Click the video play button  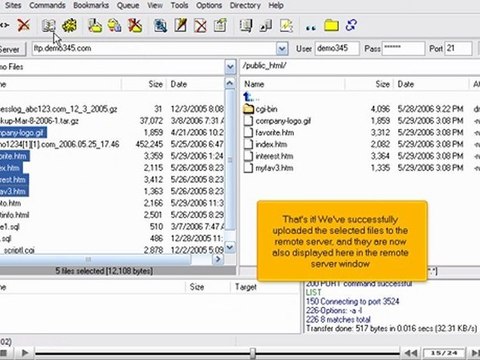(25, 353)
